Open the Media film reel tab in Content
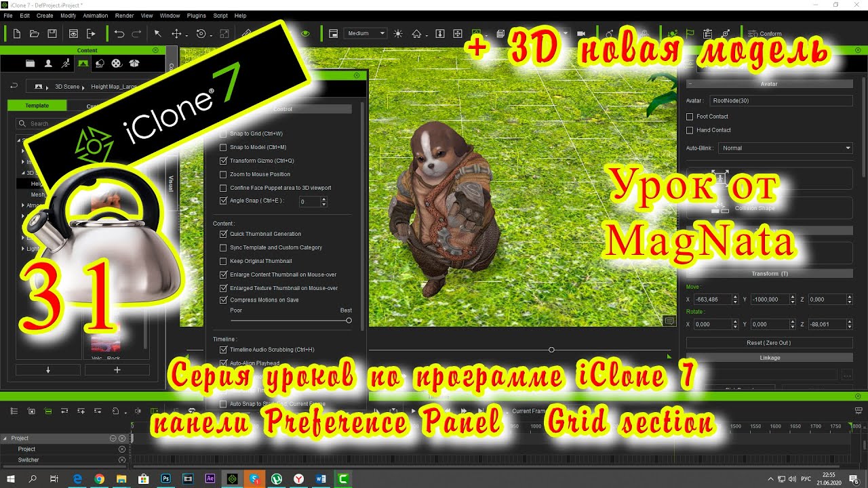Viewport: 868px width, 488px height. coord(117,63)
